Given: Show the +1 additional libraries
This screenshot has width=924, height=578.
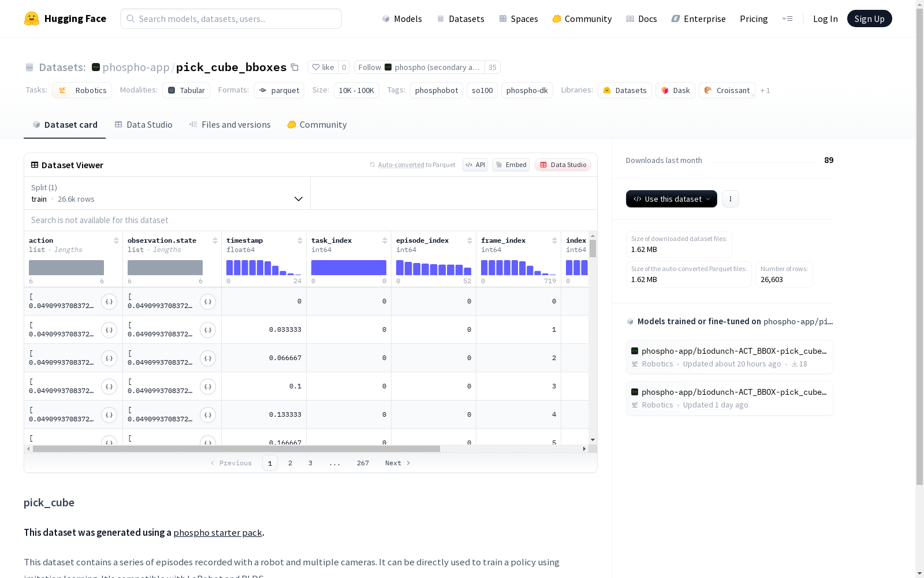Looking at the screenshot, I should [x=765, y=90].
